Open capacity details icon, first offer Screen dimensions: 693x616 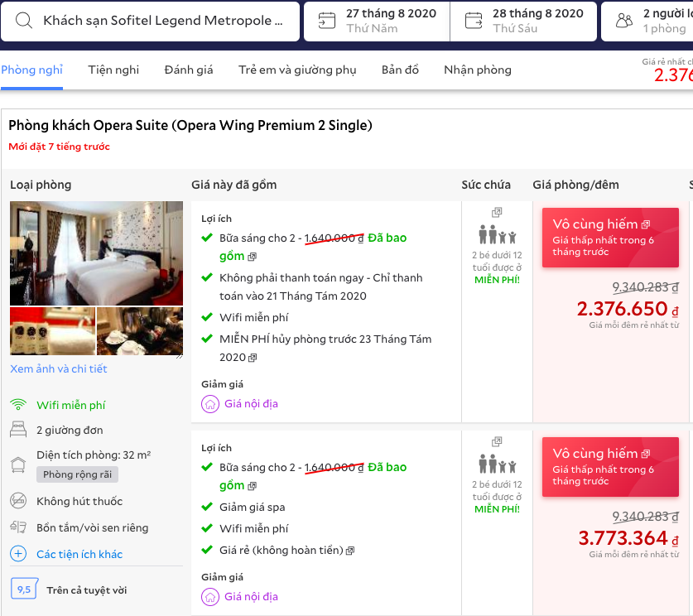(x=497, y=213)
